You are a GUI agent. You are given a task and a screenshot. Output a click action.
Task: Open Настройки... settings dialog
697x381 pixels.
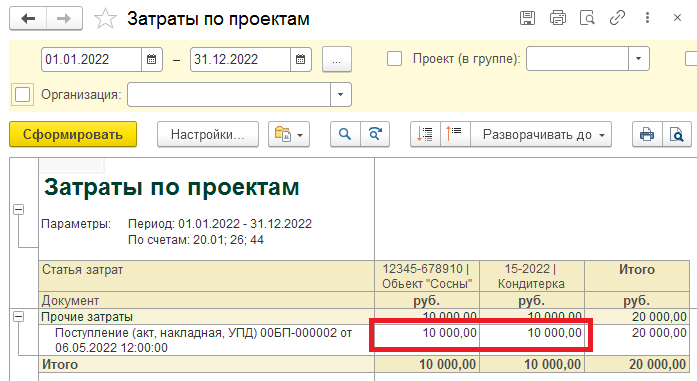tap(208, 134)
